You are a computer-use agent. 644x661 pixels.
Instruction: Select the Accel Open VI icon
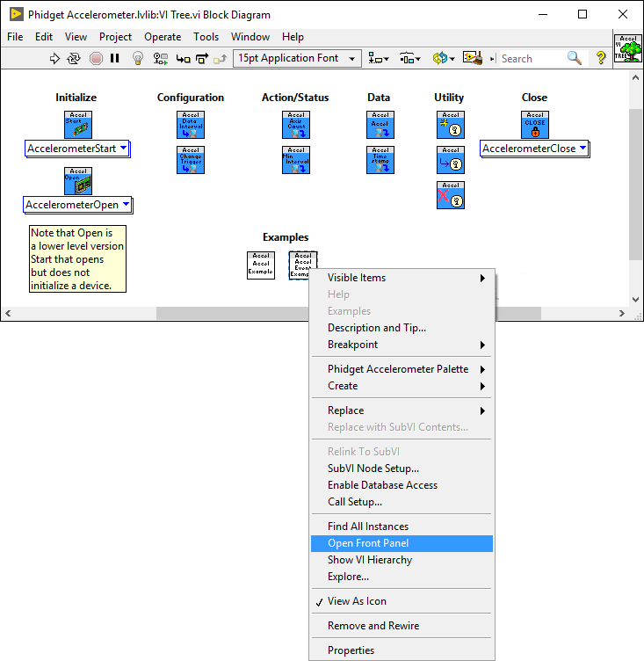point(78,181)
